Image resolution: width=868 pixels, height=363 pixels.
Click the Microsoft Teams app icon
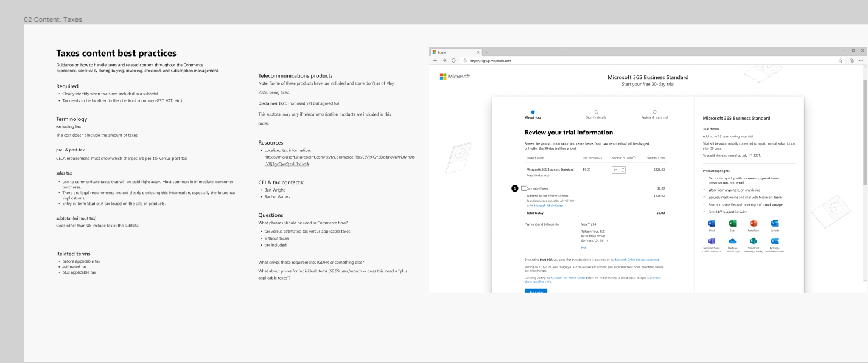click(711, 241)
